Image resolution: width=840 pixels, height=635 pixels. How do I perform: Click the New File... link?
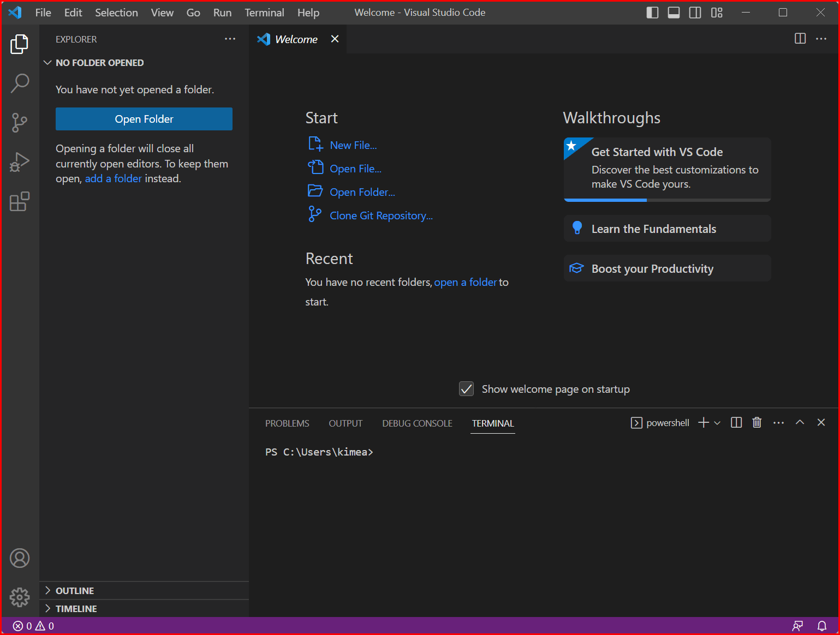point(353,145)
